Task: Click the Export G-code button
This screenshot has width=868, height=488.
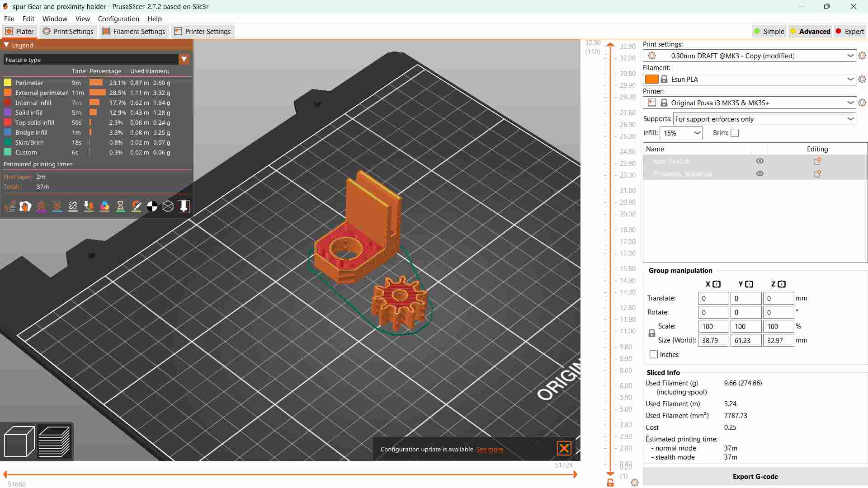Action: coord(755,477)
